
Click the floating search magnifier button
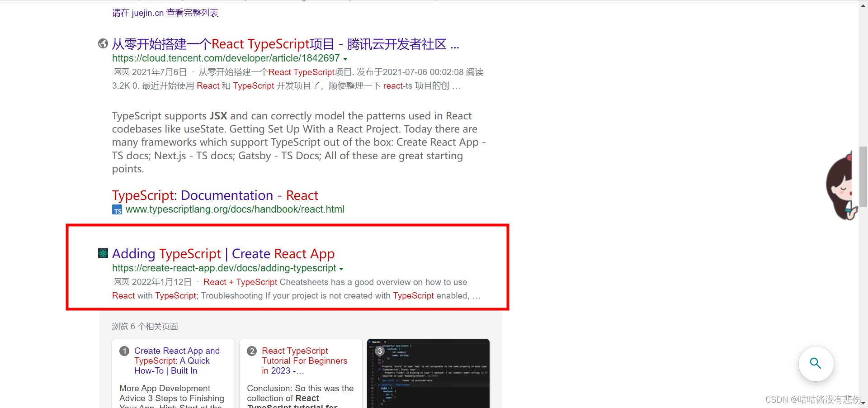pos(816,364)
